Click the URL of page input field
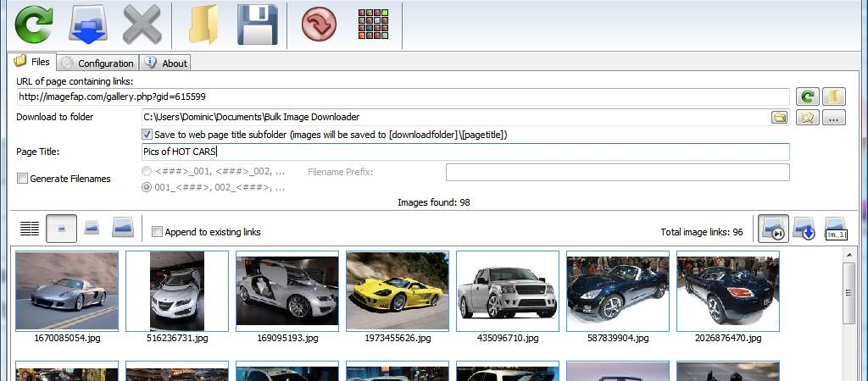868x381 pixels. pyautogui.click(x=403, y=97)
